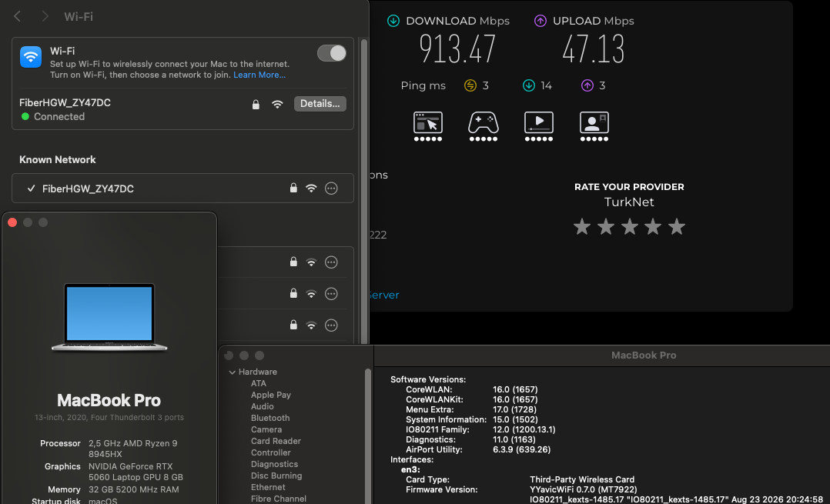Click the purple upload ping icon
Screen dimensions: 830x504
(587, 85)
